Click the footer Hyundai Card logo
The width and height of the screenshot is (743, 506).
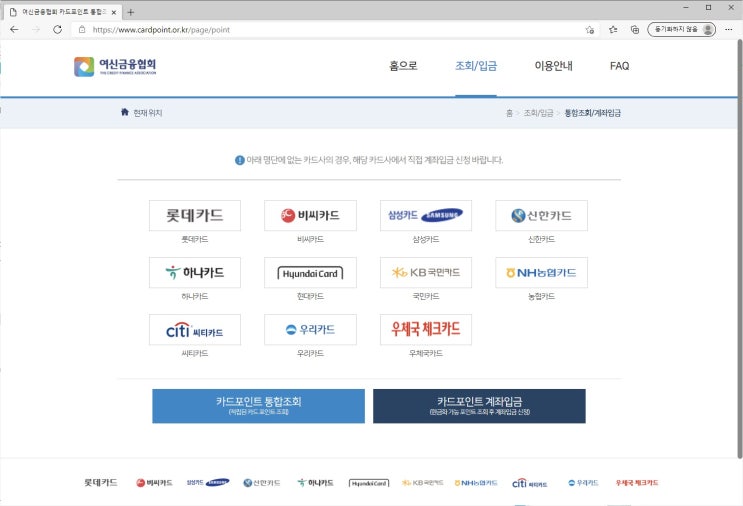click(x=369, y=483)
